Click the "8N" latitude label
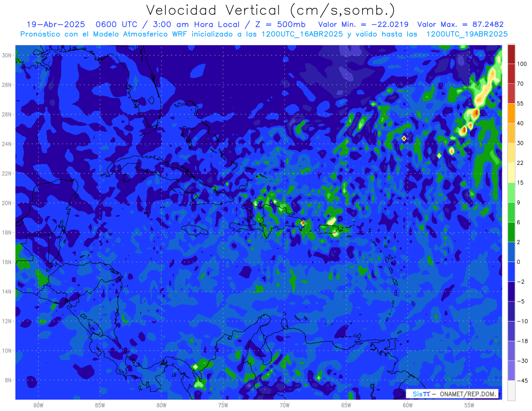Screen dimensions: 532x411 (8, 380)
